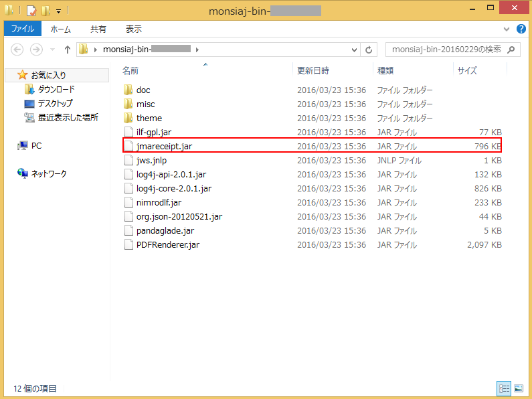The height and width of the screenshot is (399, 532).
Task: Click the JNLP ファイル type cell
Action: point(400,160)
